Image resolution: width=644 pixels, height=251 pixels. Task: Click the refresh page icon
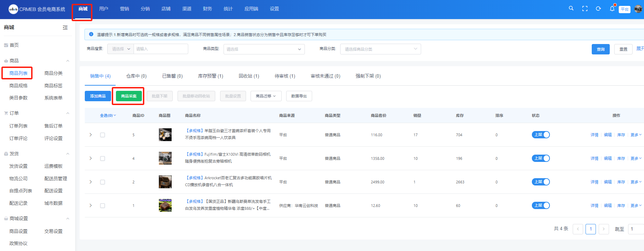click(598, 9)
